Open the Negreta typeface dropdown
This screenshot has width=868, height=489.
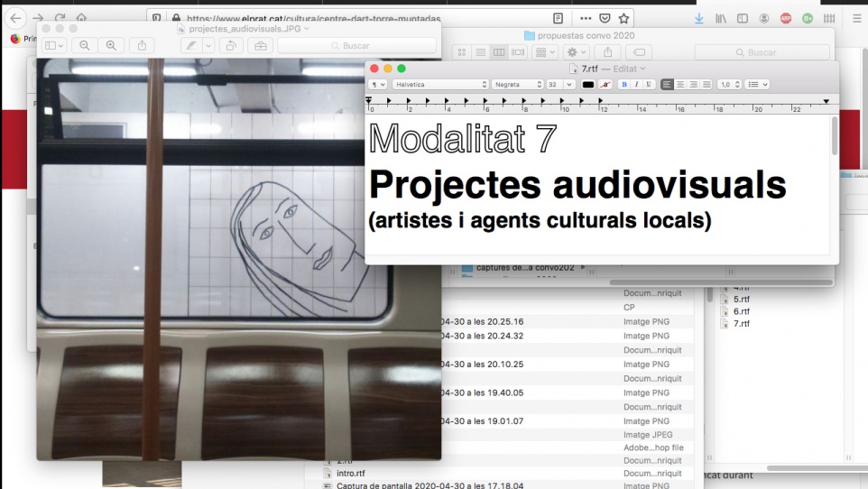(518, 84)
